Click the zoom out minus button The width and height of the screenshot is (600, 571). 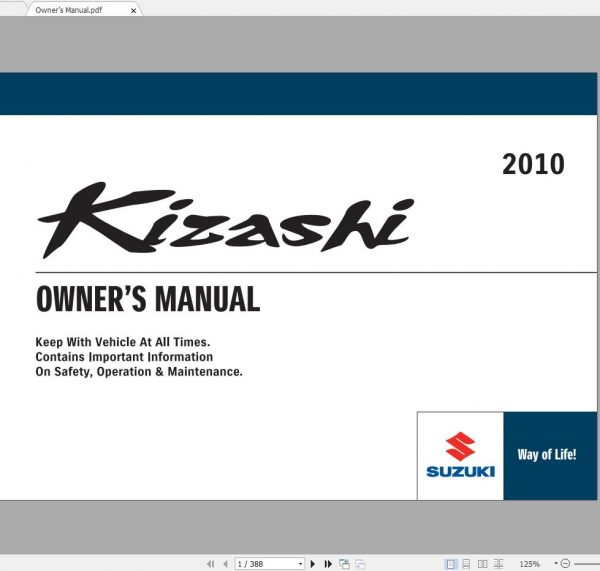(565, 563)
